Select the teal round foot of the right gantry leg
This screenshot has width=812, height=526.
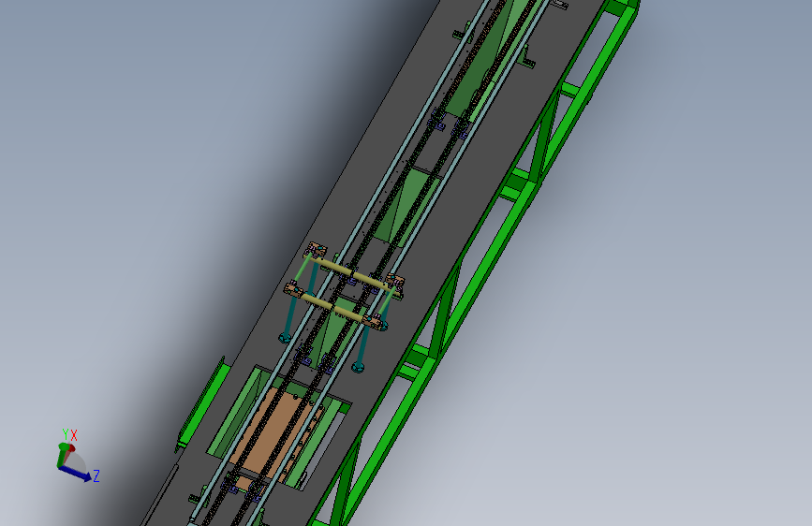[x=358, y=368]
